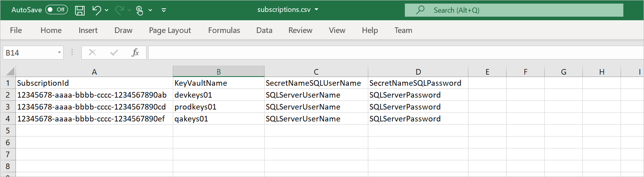This screenshot has width=644, height=177.
Task: Click the Save icon in the title bar
Action: tap(80, 10)
